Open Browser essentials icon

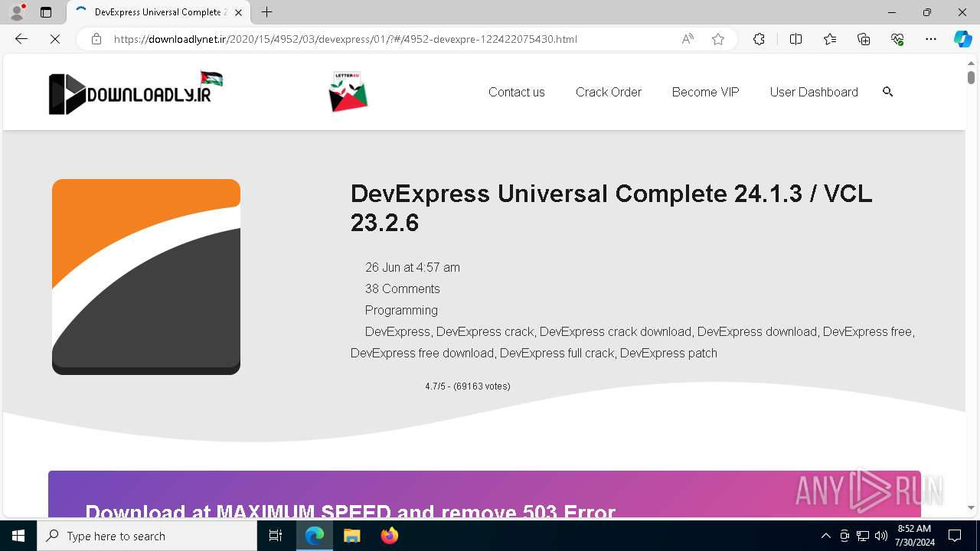tap(897, 39)
